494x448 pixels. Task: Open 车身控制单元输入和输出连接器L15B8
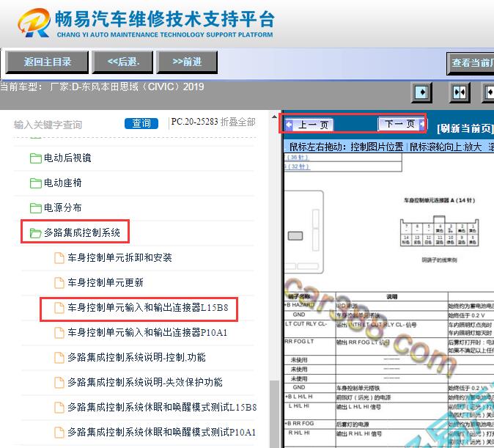click(x=148, y=307)
